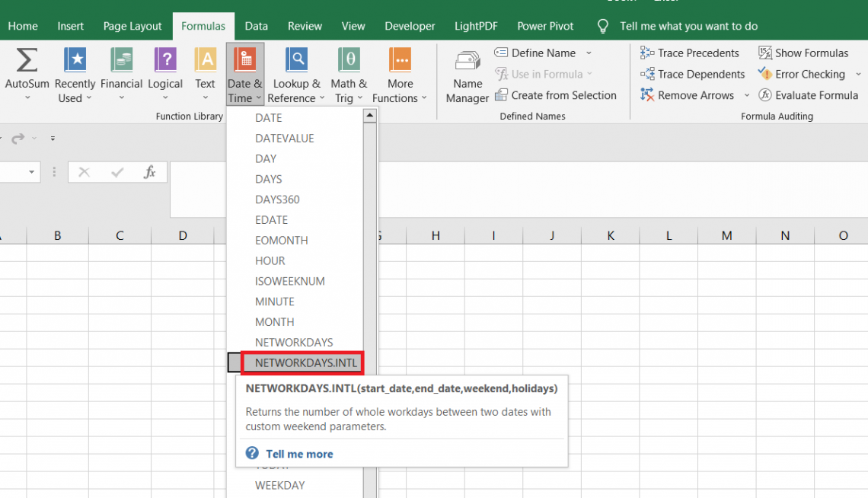The width and height of the screenshot is (868, 498).
Task: Switch to the Data ribbon tab
Action: (257, 25)
